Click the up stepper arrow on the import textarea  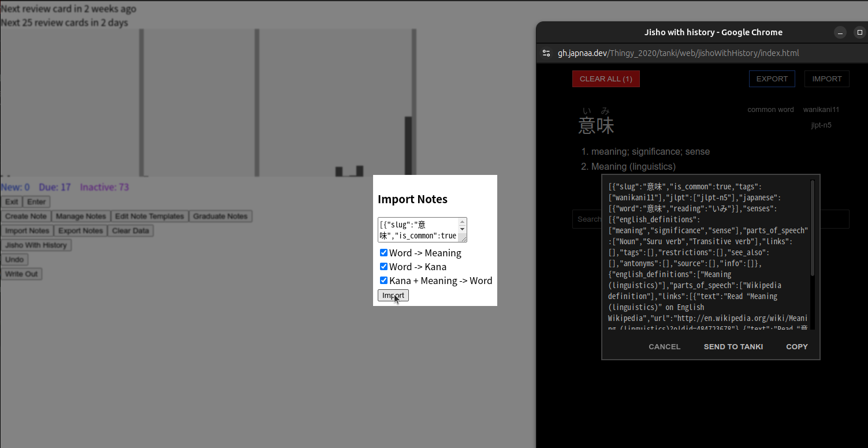point(462,223)
